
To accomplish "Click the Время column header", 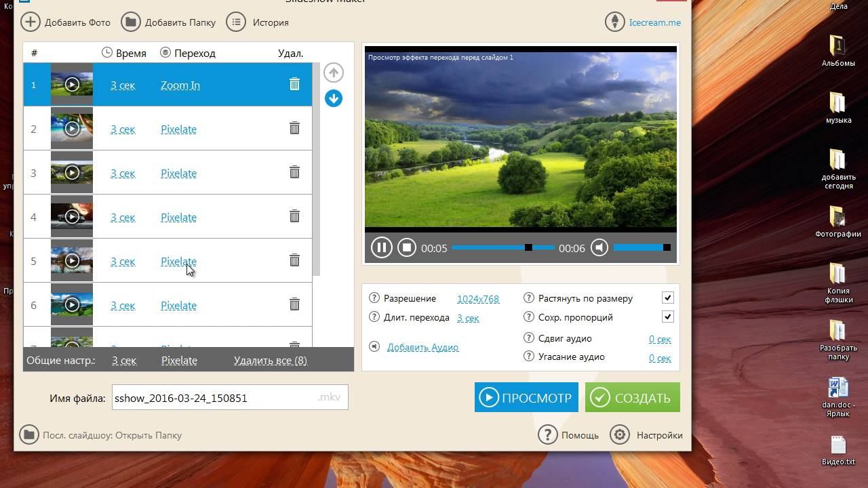I will click(x=124, y=53).
